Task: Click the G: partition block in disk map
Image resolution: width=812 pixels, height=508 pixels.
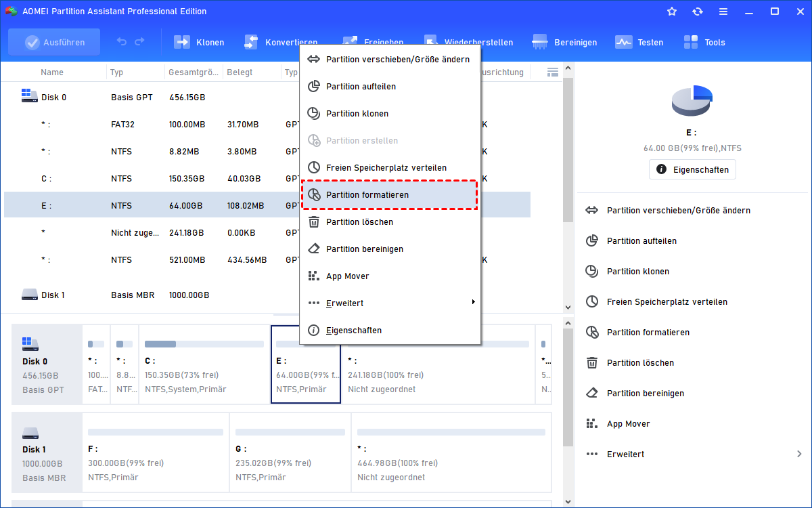Action: (290, 452)
